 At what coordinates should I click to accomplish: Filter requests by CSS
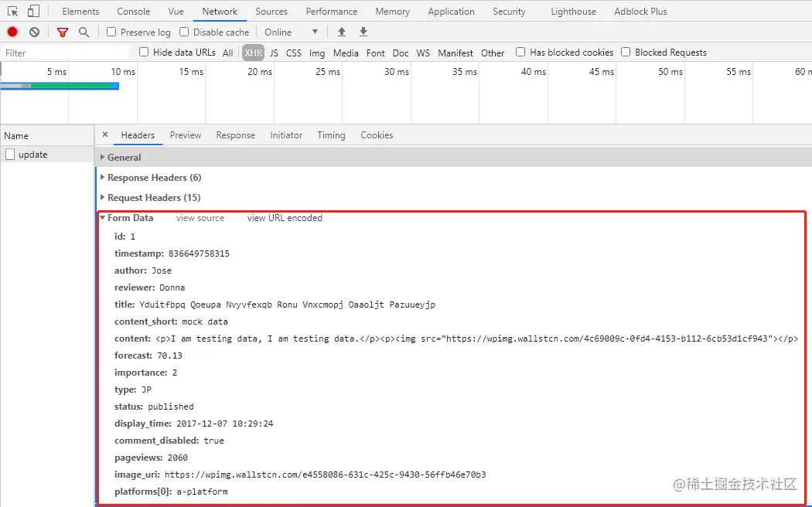[x=294, y=53]
